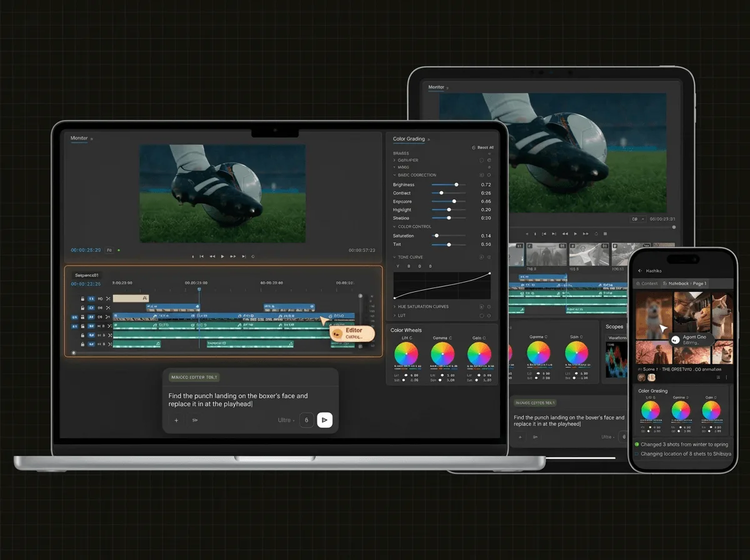Screen dimensions: 750x560
Task: Reset the Tone Curve section with its icon
Action: [x=489, y=257]
